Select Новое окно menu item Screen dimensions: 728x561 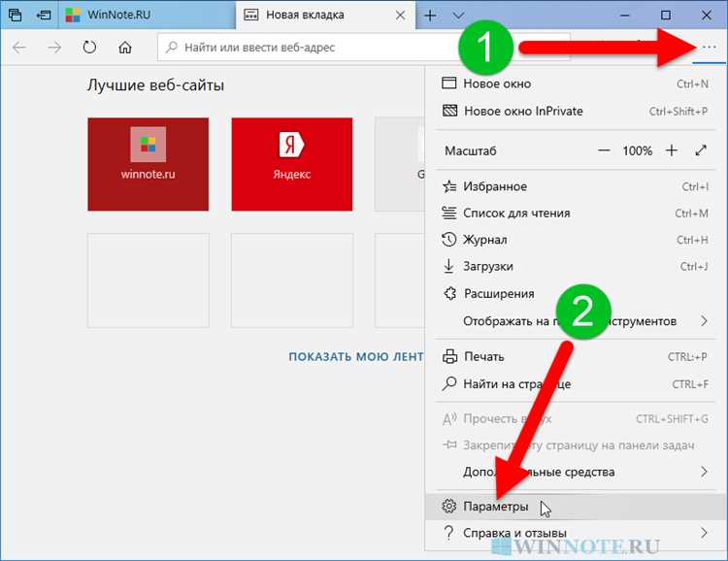[x=576, y=83]
